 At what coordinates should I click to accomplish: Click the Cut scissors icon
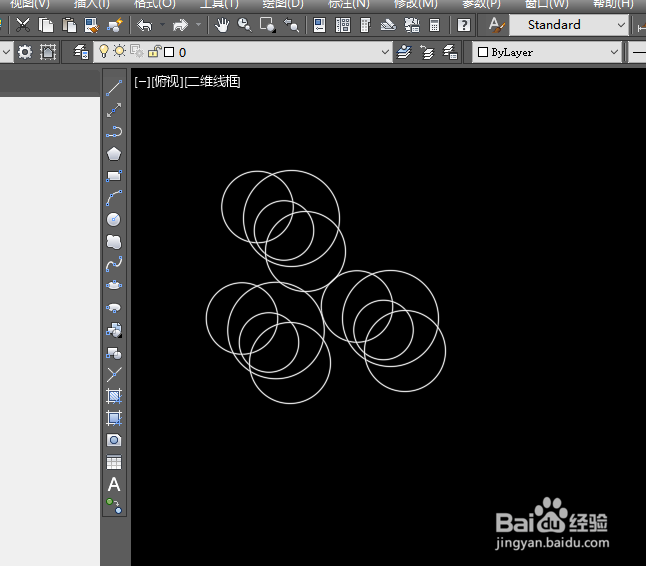tap(23, 25)
